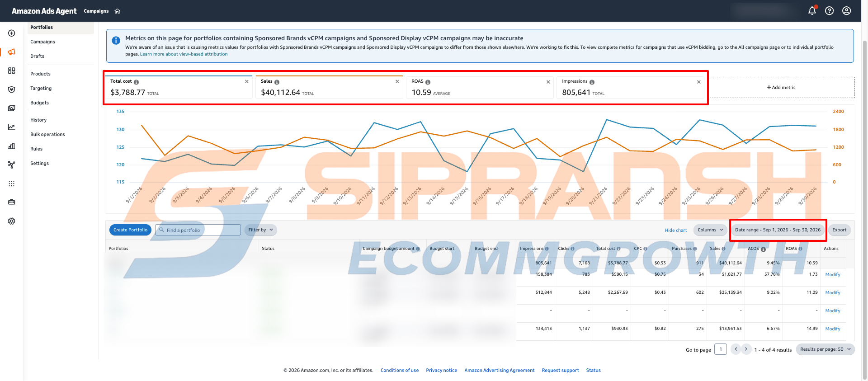868x381 pixels.
Task: Click the plus circle create icon in sidebar
Action: click(12, 33)
